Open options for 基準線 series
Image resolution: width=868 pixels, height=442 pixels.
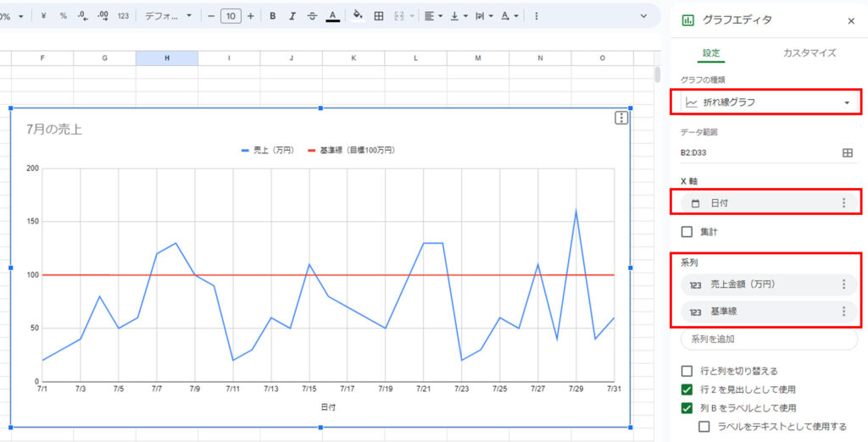(x=843, y=312)
